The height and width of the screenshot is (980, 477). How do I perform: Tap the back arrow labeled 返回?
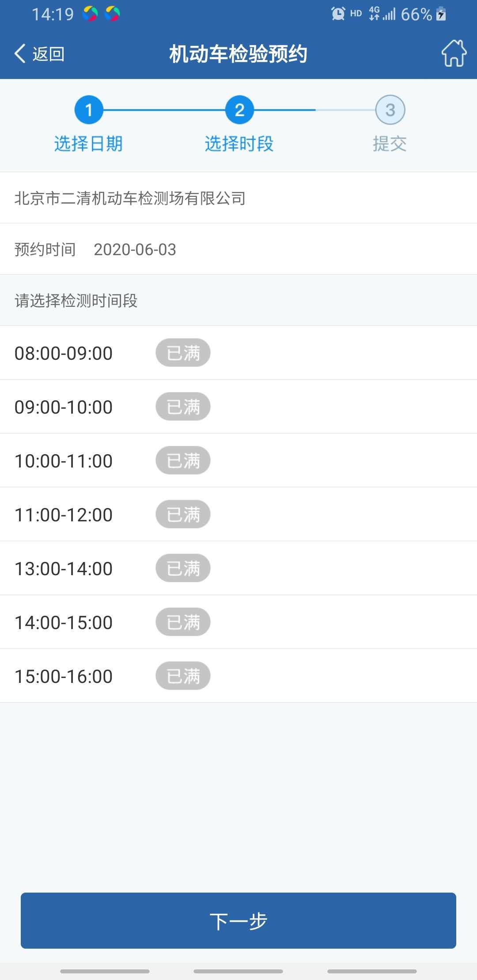coord(39,54)
